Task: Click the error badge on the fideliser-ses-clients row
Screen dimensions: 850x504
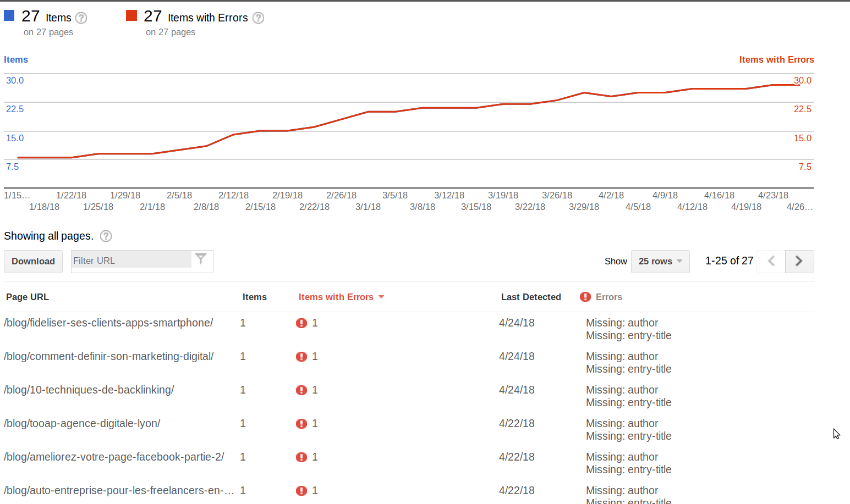Action: click(301, 323)
